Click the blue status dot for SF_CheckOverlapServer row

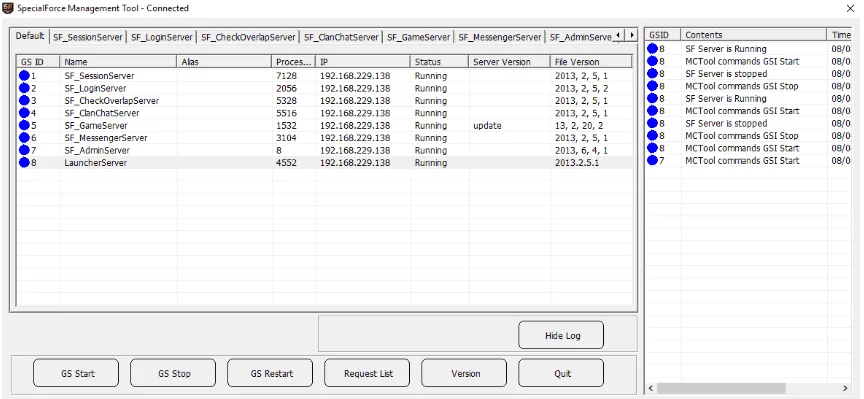[x=24, y=101]
